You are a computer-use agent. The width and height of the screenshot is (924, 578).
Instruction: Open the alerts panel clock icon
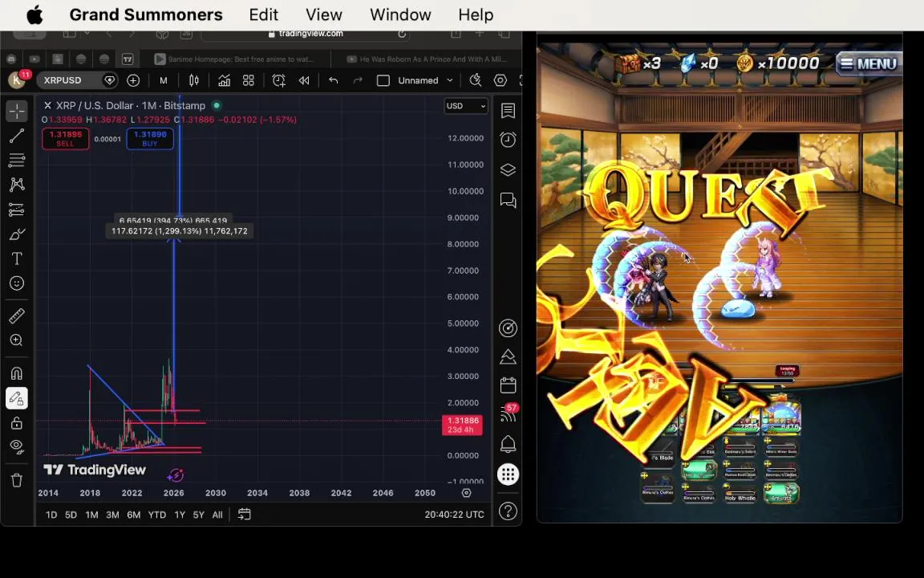[508, 139]
